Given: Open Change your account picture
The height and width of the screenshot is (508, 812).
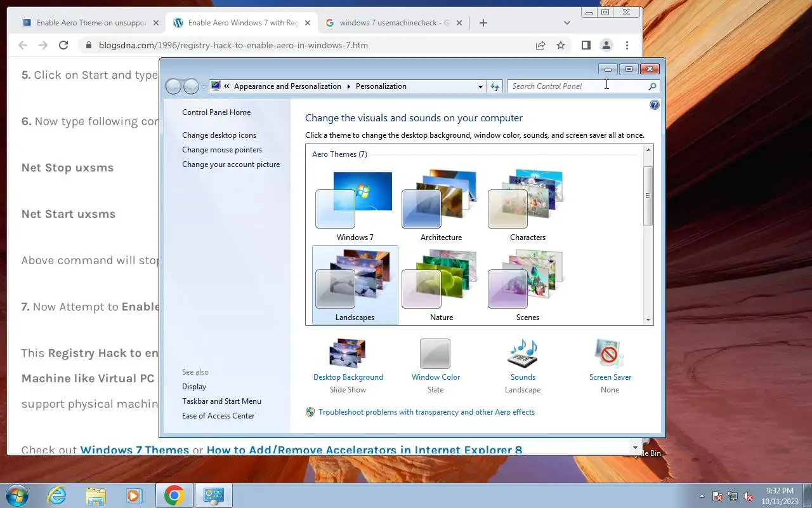Looking at the screenshot, I should click(x=231, y=164).
